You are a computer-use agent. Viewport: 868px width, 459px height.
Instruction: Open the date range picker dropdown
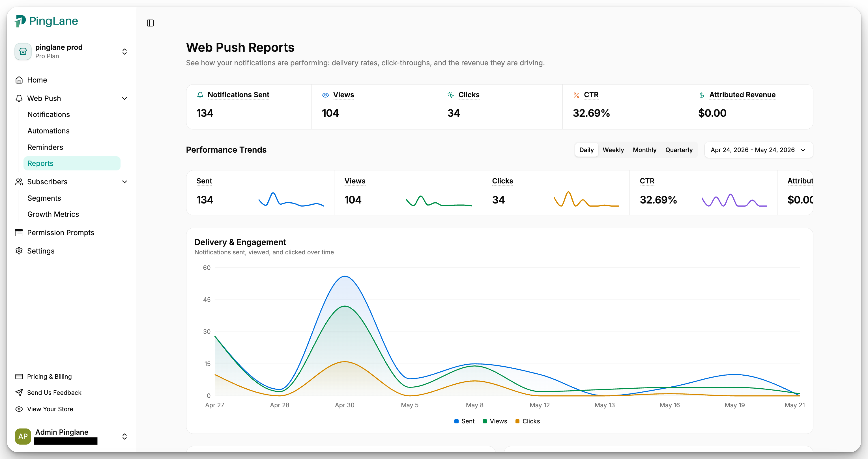pyautogui.click(x=759, y=150)
